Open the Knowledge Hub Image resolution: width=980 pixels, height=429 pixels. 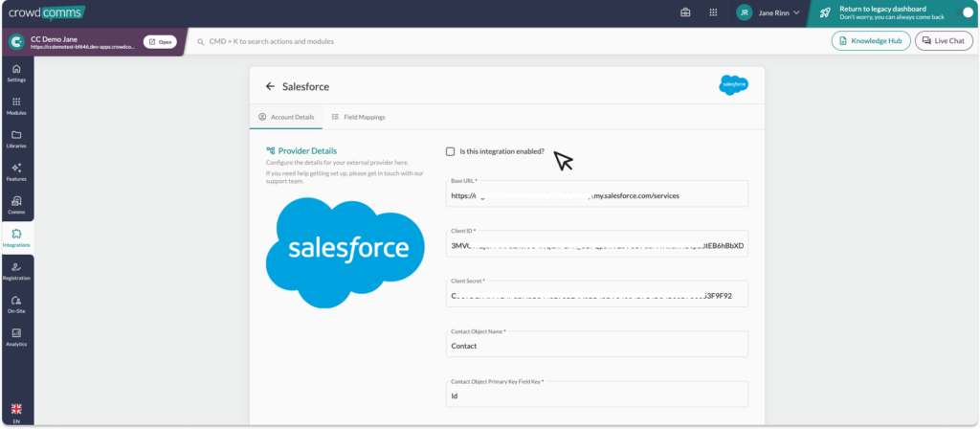[870, 40]
